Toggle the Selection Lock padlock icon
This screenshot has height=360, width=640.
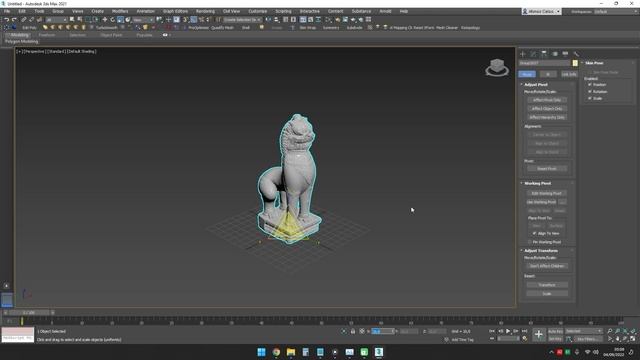353,331
